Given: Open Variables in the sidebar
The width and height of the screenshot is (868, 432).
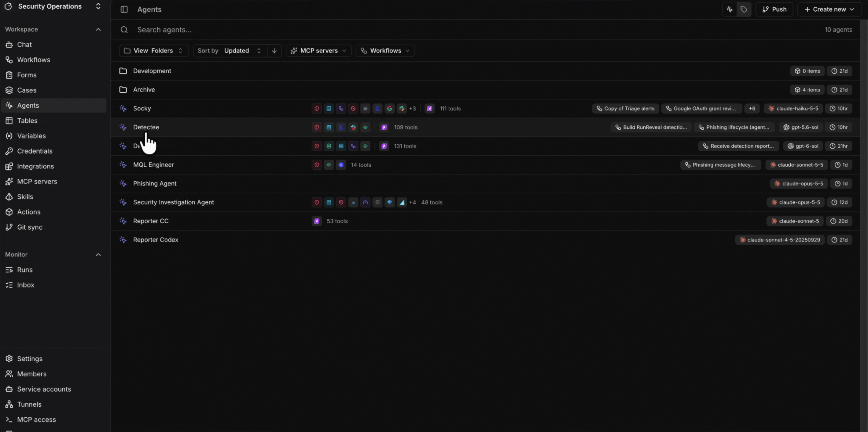Looking at the screenshot, I should pos(32,136).
